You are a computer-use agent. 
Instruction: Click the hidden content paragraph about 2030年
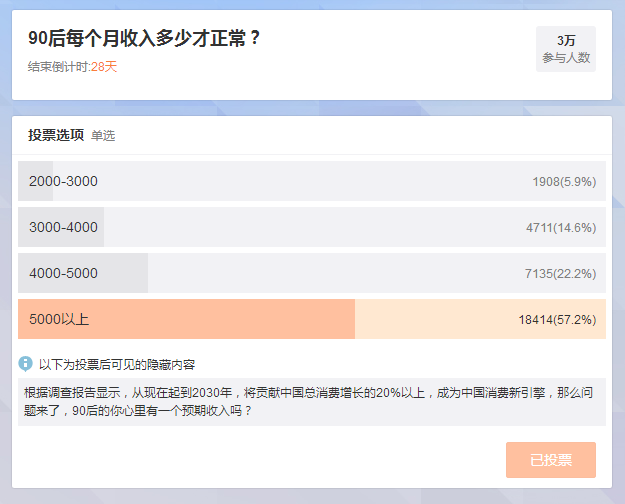pos(312,402)
